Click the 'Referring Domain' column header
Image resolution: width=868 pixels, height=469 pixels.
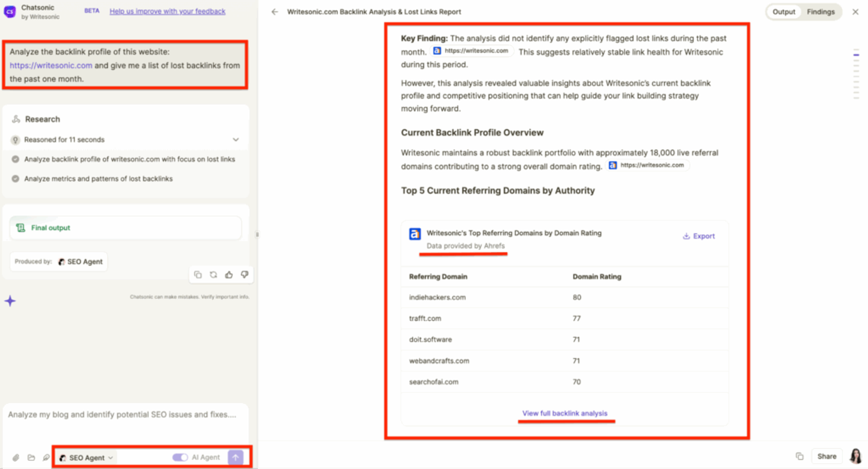[x=438, y=277]
